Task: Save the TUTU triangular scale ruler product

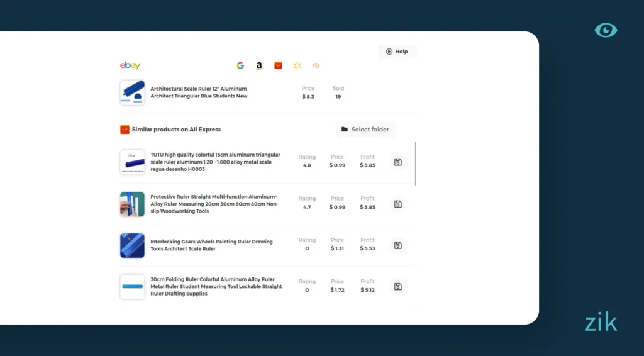Action: click(397, 162)
